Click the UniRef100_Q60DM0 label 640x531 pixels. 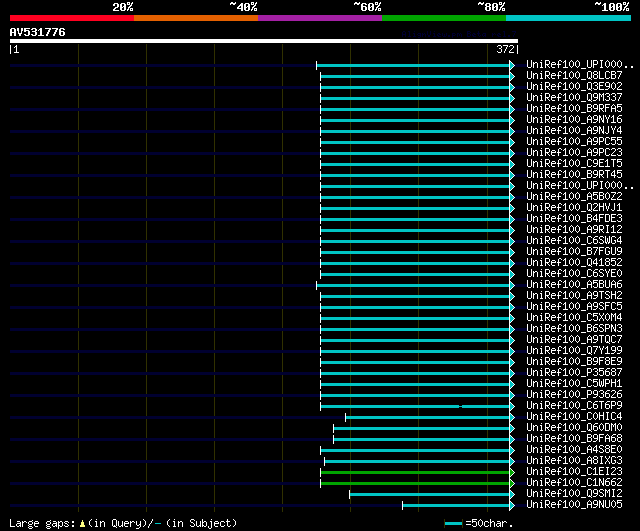(574, 428)
